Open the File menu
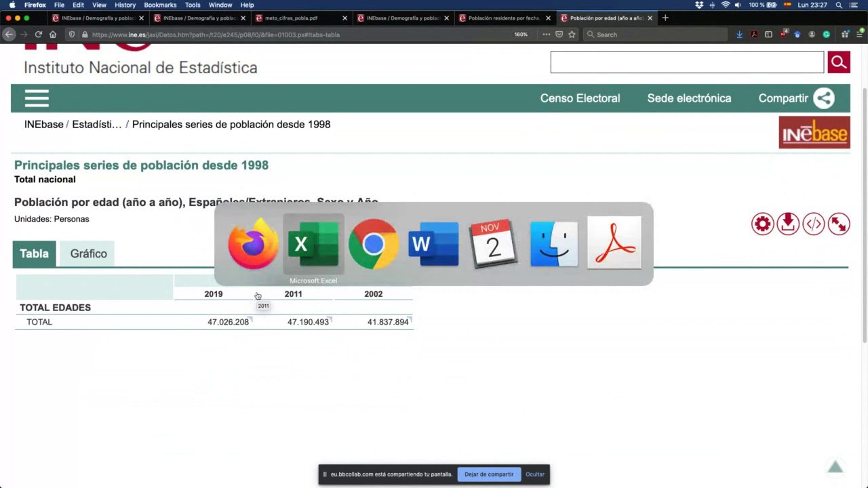The image size is (868, 488). pyautogui.click(x=59, y=5)
